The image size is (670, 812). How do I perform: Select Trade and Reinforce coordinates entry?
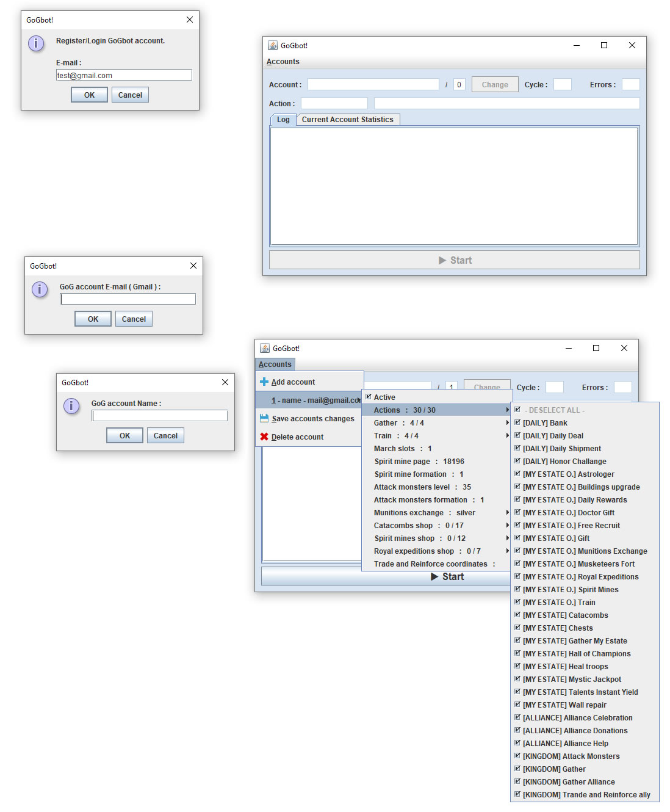436,564
